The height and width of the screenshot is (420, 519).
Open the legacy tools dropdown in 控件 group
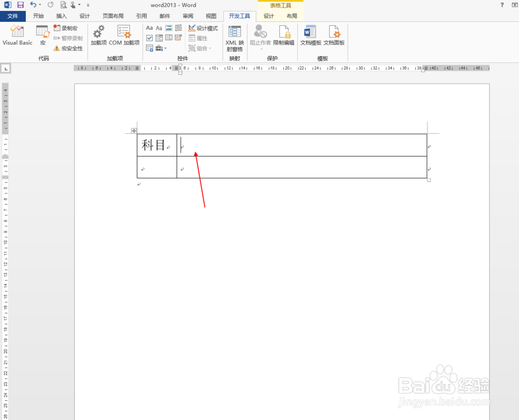(162, 48)
